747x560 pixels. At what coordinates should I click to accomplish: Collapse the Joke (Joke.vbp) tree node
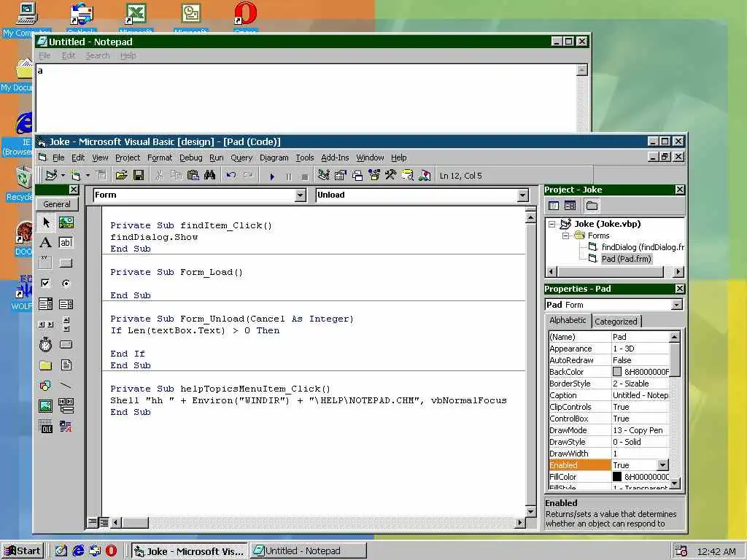[551, 224]
